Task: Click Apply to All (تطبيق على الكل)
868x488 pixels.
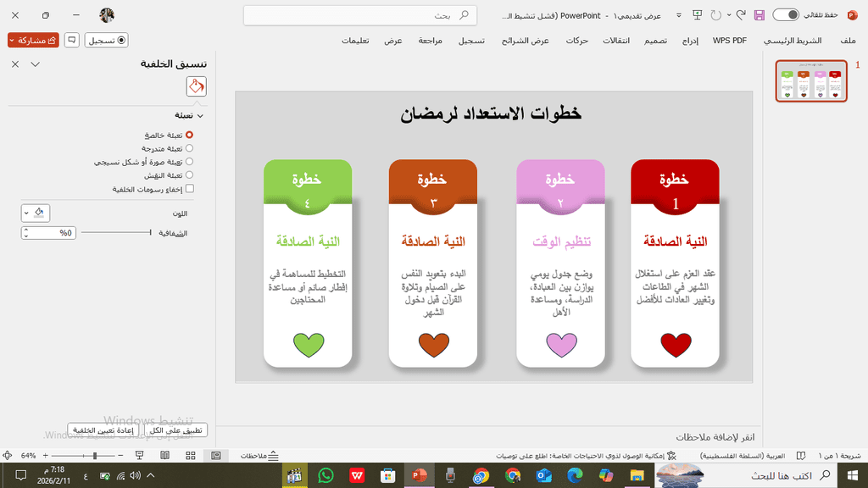Action: (x=176, y=430)
